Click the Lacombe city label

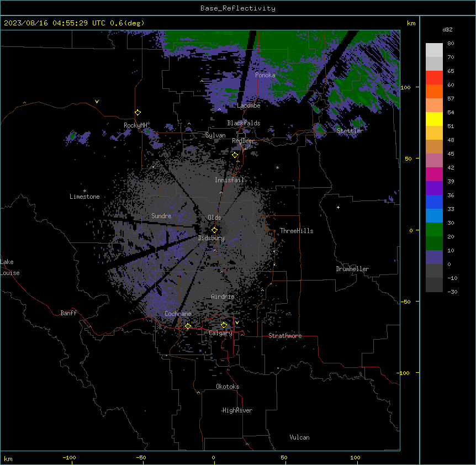248,105
